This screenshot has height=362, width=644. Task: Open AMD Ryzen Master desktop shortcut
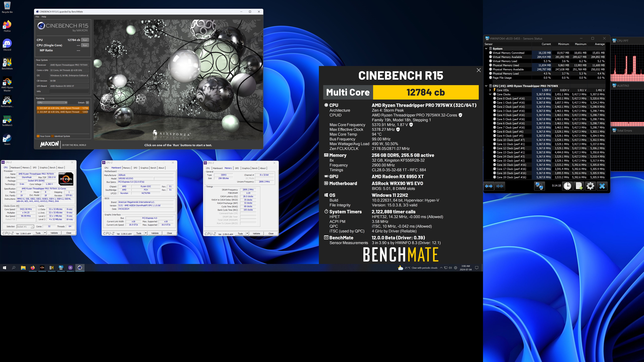[7, 84]
